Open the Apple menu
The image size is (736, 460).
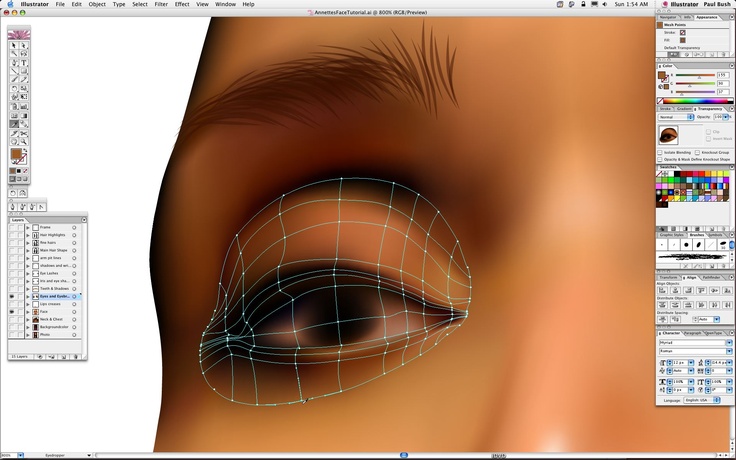[x=10, y=4]
